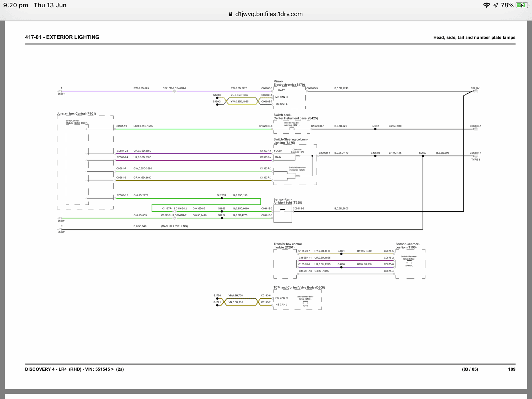Tap splice dot SJ800
This screenshot has height=399, width=532.
[341, 267]
